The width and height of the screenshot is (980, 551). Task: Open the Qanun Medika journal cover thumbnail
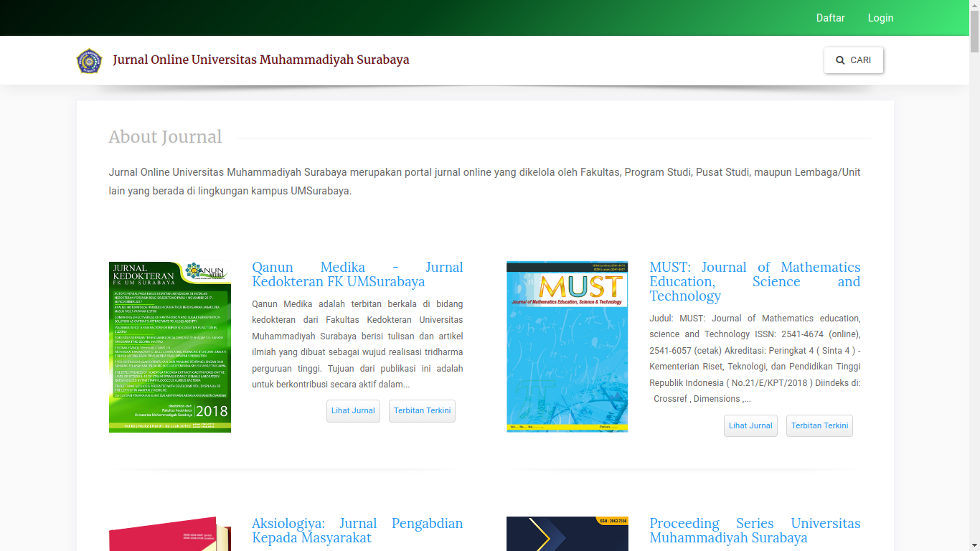click(170, 347)
